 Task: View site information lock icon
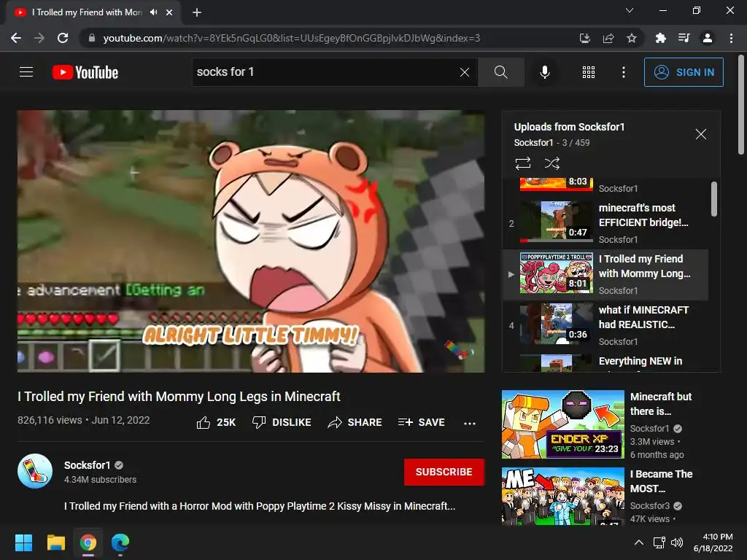tap(91, 38)
